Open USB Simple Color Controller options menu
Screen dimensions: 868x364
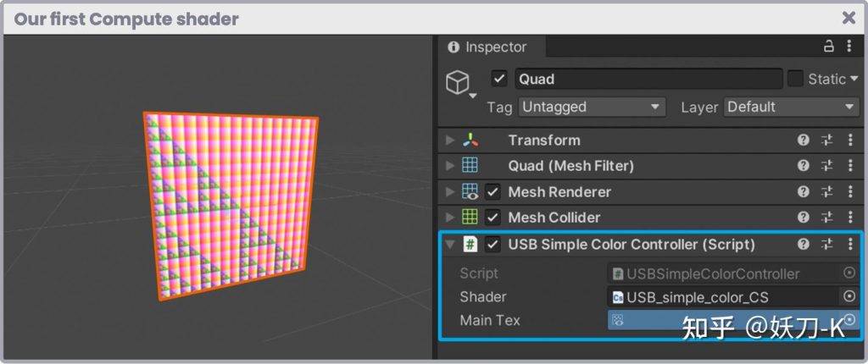tap(850, 245)
